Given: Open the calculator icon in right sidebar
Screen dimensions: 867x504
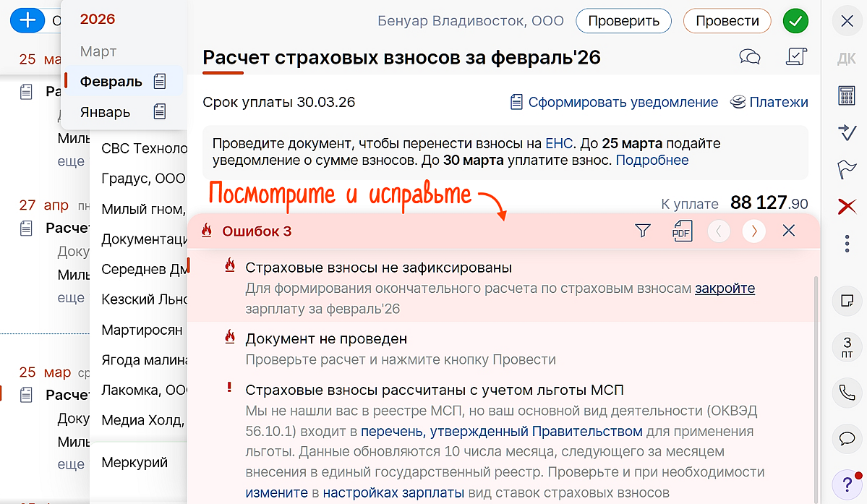Looking at the screenshot, I should tap(846, 96).
